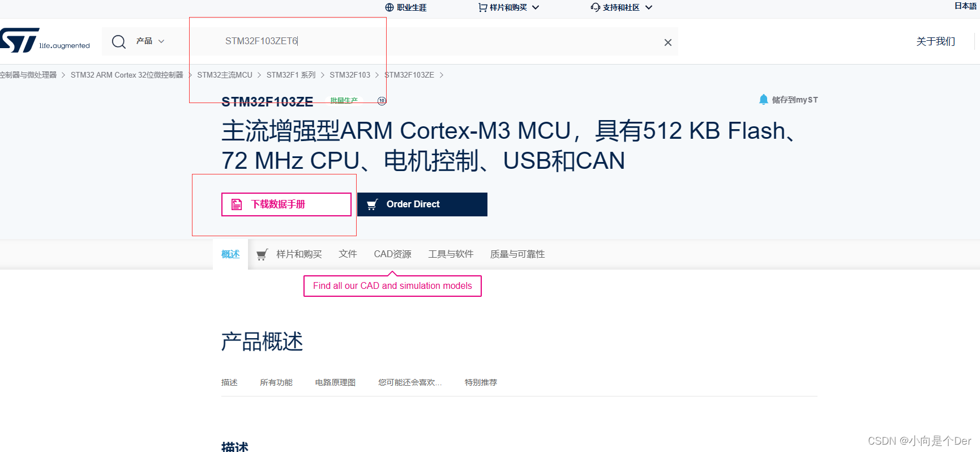
Task: Click the cart icon in the 样片和购买 tab
Action: [262, 254]
